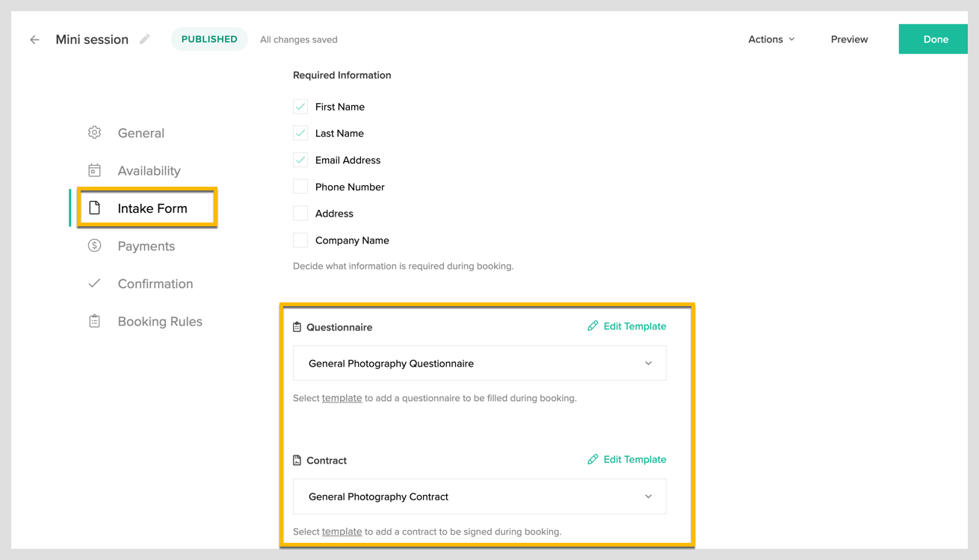979x560 pixels.
Task: Click pencil icon beside Questionnaire Edit Template
Action: pos(593,326)
